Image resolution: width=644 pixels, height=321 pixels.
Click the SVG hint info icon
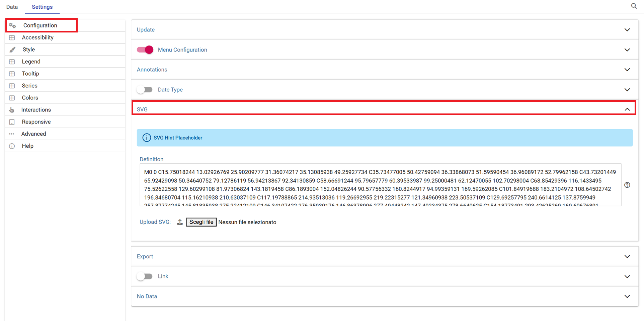[x=147, y=138]
